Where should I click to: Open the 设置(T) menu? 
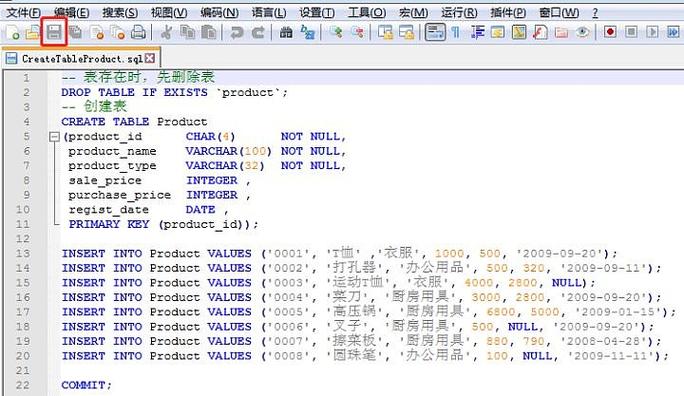click(317, 13)
